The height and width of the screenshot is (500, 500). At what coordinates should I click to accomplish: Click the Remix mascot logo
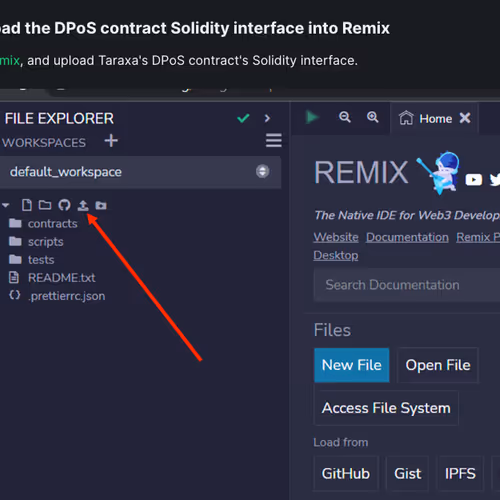438,173
